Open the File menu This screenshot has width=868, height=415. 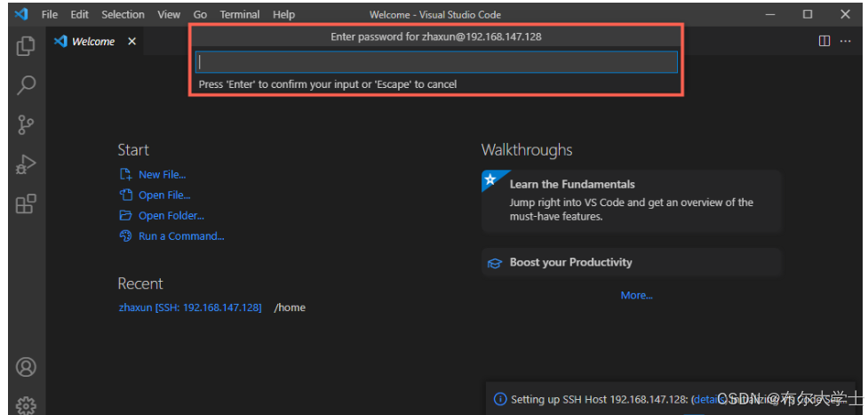[49, 14]
